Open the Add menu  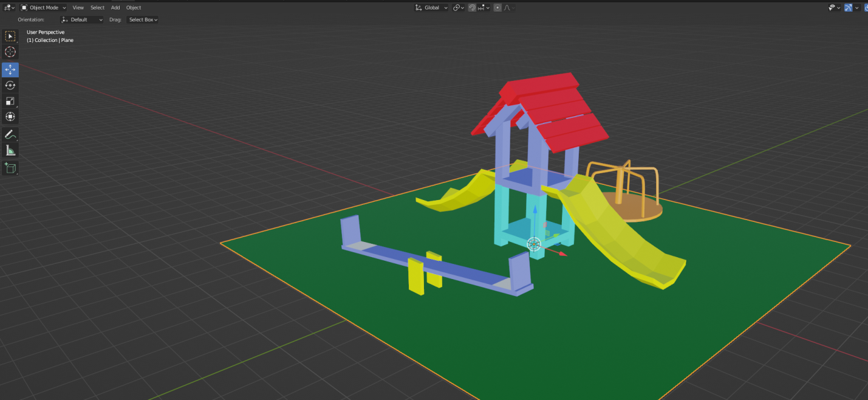pyautogui.click(x=115, y=8)
